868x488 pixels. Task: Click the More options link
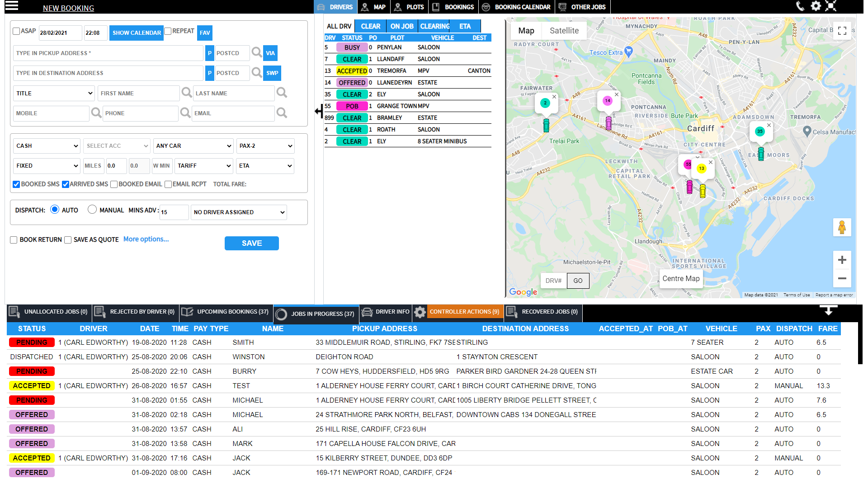pos(146,239)
